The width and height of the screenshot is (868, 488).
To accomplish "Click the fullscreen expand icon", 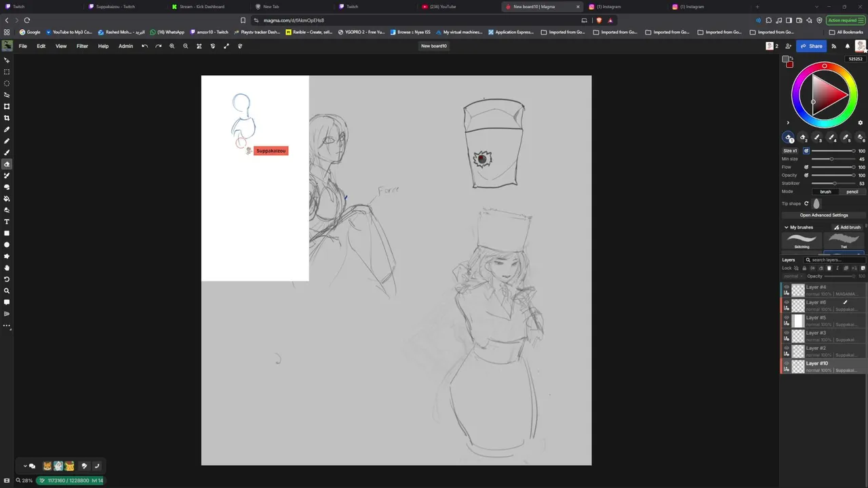I will click(226, 46).
